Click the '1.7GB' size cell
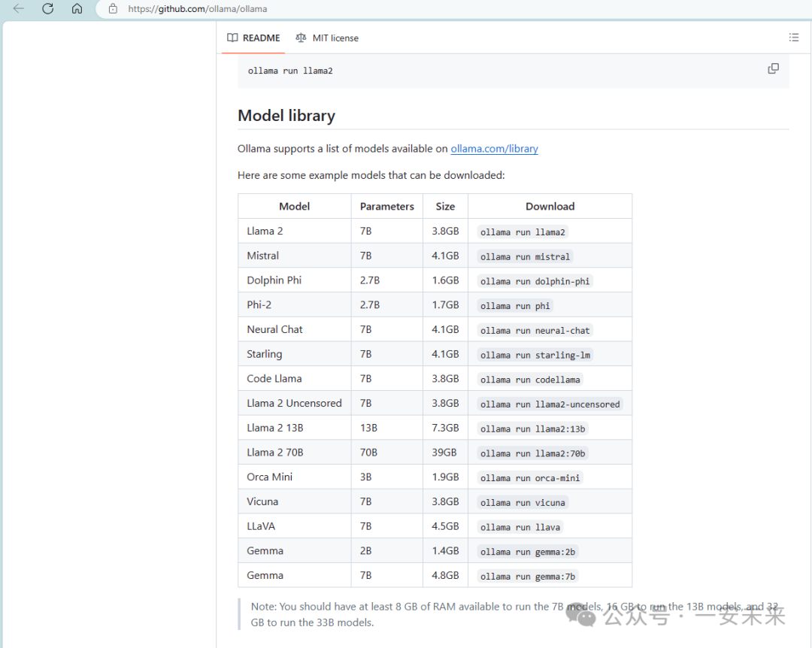Image resolution: width=812 pixels, height=648 pixels. tap(445, 304)
